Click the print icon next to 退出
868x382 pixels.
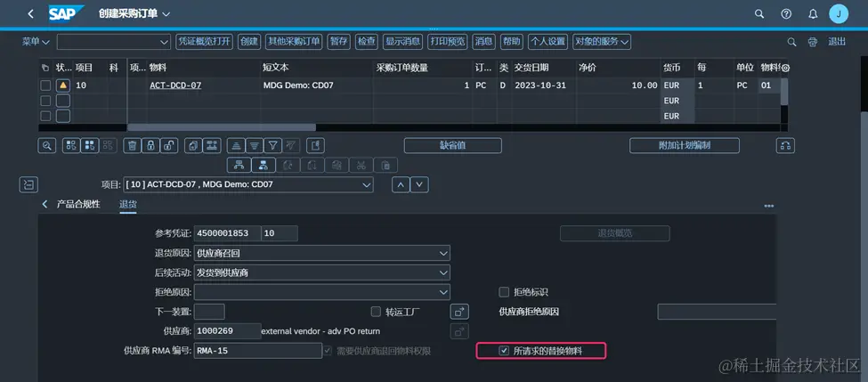tap(813, 42)
